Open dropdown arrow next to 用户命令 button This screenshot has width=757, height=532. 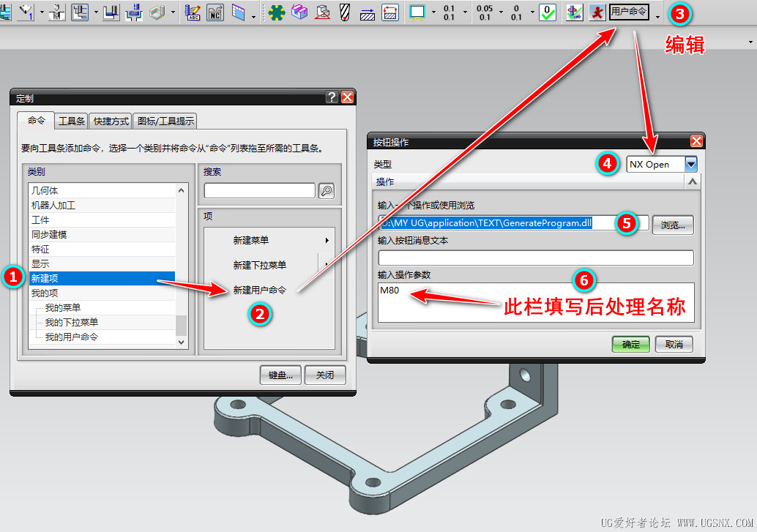point(657,18)
